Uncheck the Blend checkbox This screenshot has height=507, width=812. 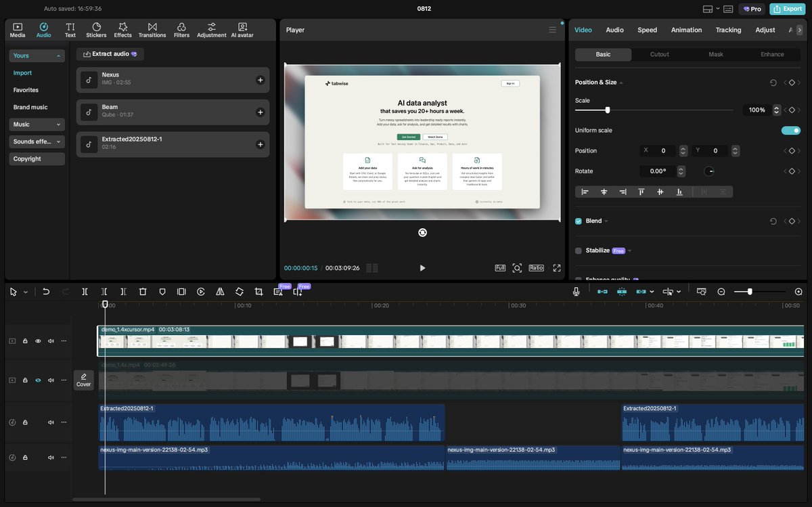coord(579,221)
